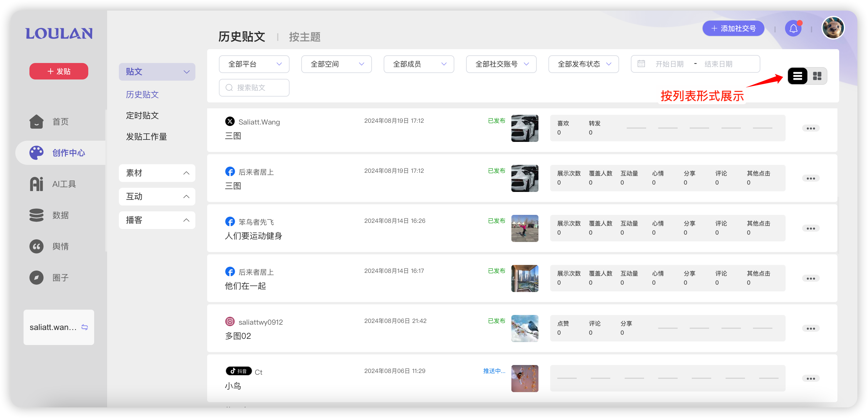Click the 圈子 compass icon

(36, 278)
